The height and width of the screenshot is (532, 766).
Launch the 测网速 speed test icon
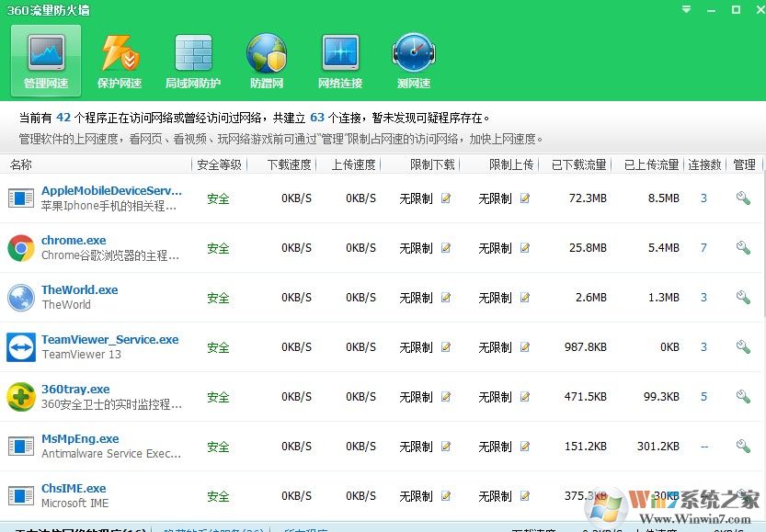point(413,61)
